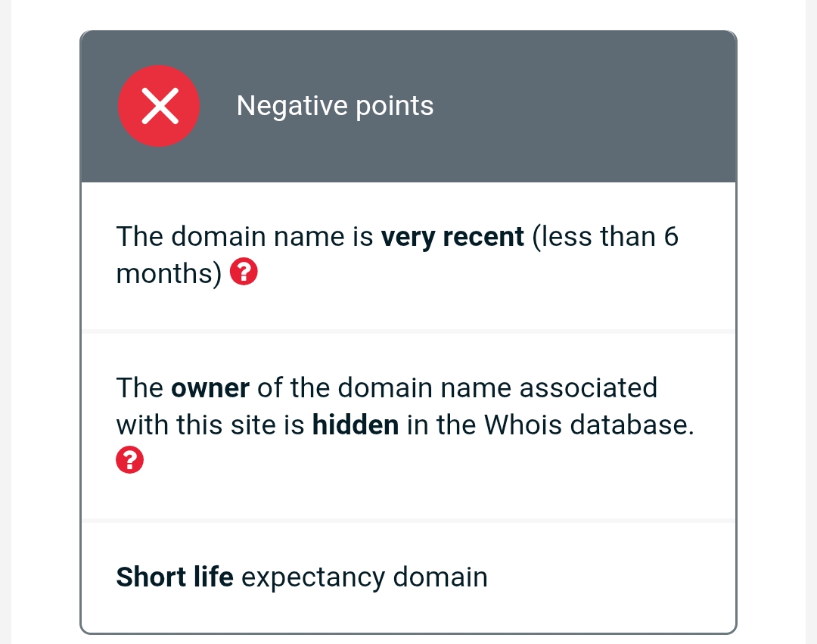Click the word 'months)' in first item
The width and height of the screenshot is (817, 644).
(x=169, y=273)
